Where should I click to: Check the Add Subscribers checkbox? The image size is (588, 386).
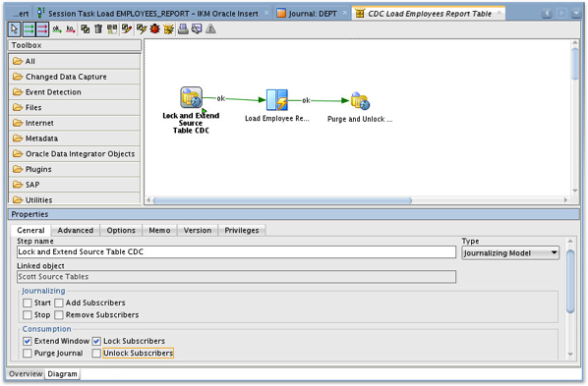tap(59, 303)
